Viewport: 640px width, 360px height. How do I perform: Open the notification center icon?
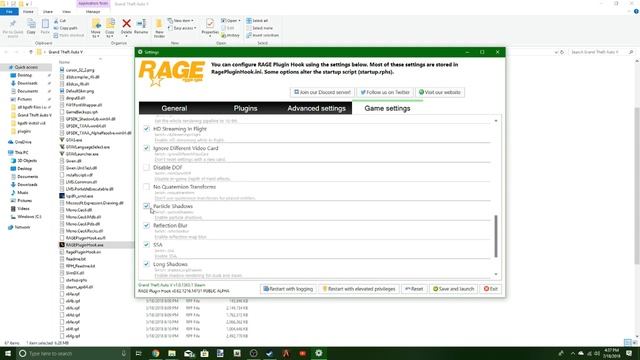[x=629, y=353]
